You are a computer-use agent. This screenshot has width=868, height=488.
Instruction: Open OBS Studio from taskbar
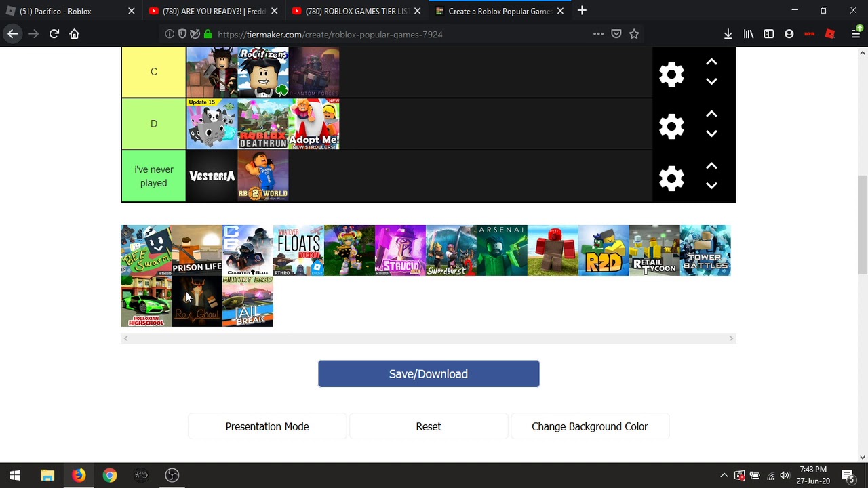172,475
